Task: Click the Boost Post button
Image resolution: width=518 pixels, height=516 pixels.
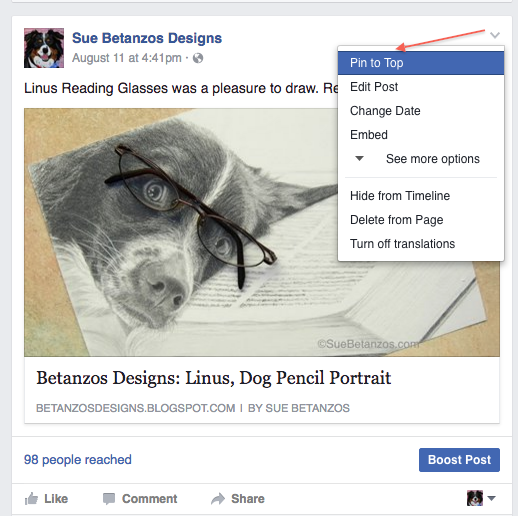Action: point(459,460)
